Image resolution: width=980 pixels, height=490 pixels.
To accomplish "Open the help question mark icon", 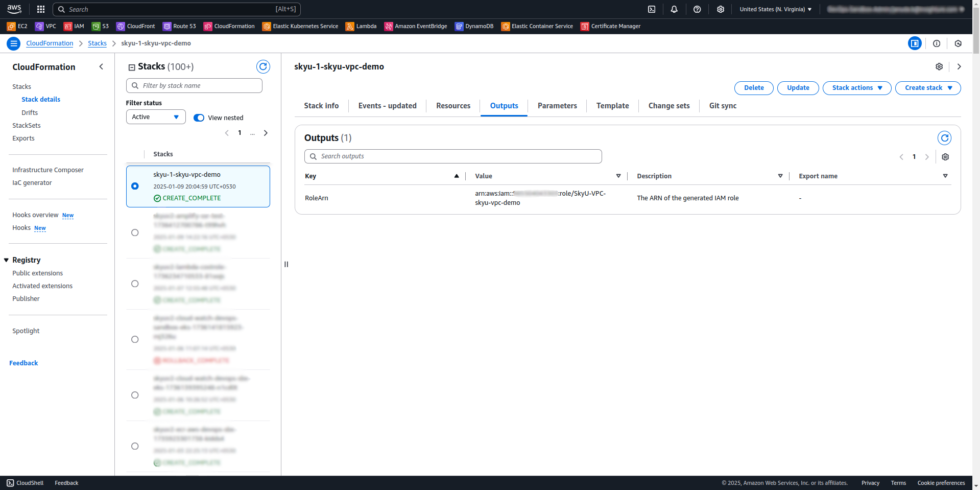I will click(697, 9).
